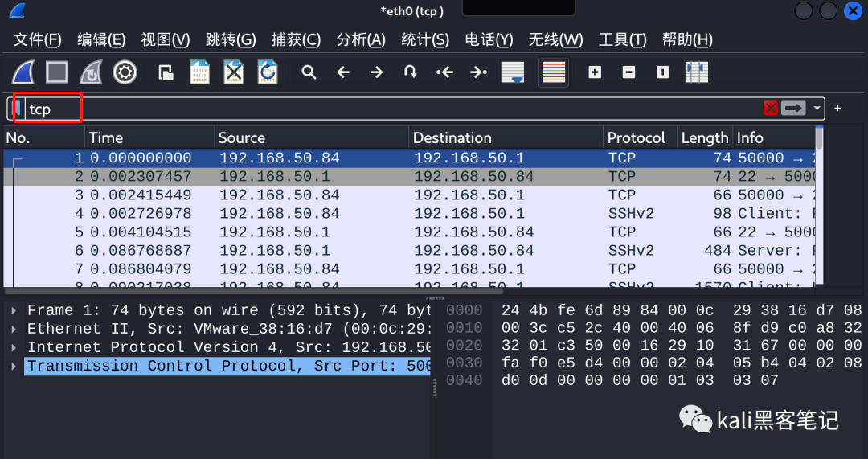Go to a specified packet icon
The height and width of the screenshot is (459, 868).
point(410,72)
